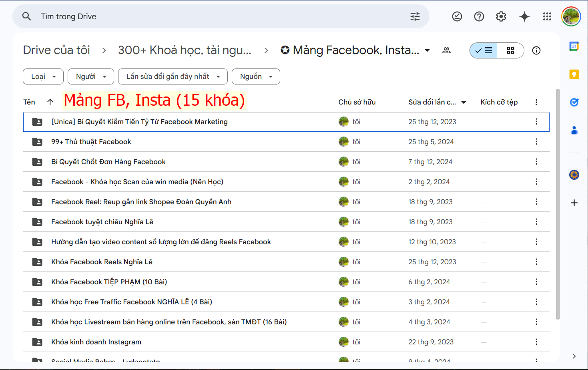Focus the Tìm trong Drive search box
Image resolution: width=588 pixels, height=370 pixels.
(x=221, y=16)
